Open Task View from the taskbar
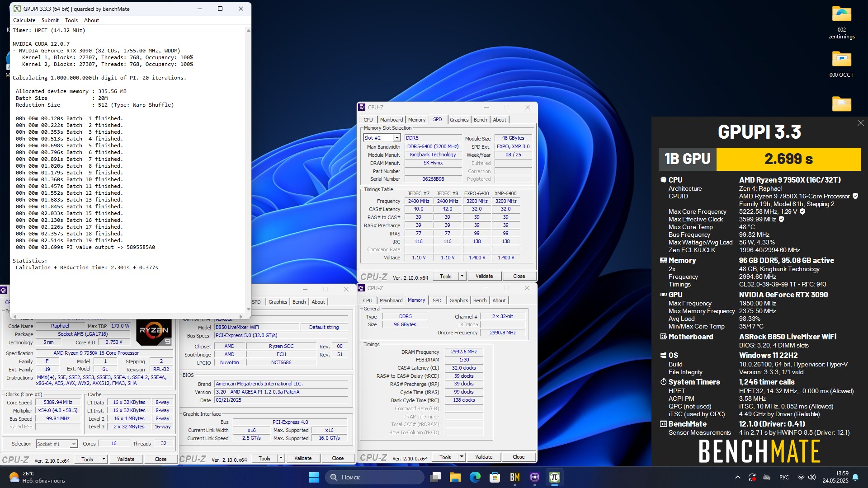Image resolution: width=868 pixels, height=488 pixels. point(435,477)
